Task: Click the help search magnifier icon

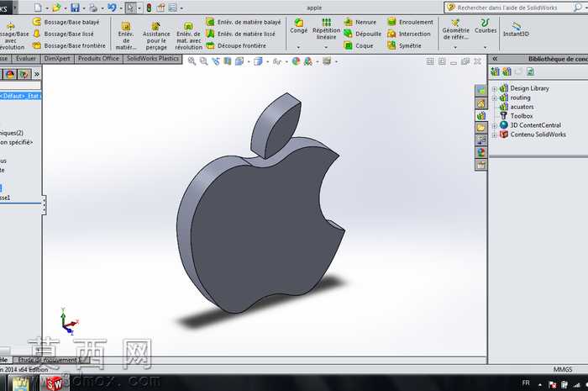Action: [x=578, y=7]
